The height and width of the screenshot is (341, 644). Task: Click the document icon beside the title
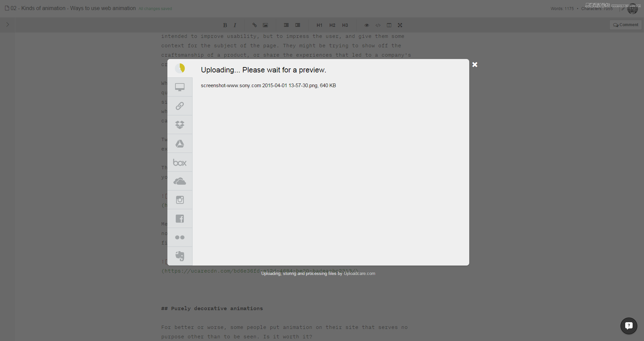pyautogui.click(x=7, y=8)
